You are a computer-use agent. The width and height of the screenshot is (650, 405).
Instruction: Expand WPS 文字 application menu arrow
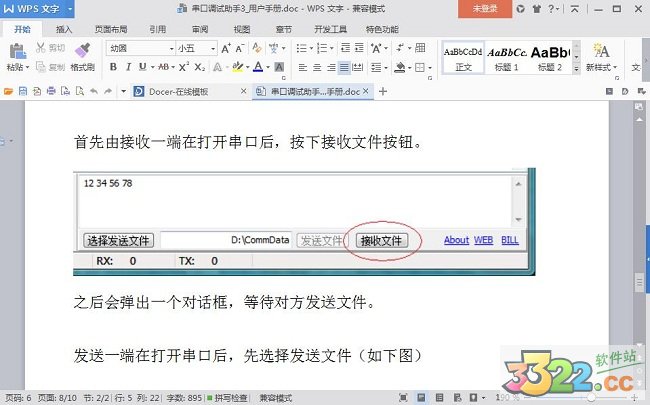(x=70, y=9)
